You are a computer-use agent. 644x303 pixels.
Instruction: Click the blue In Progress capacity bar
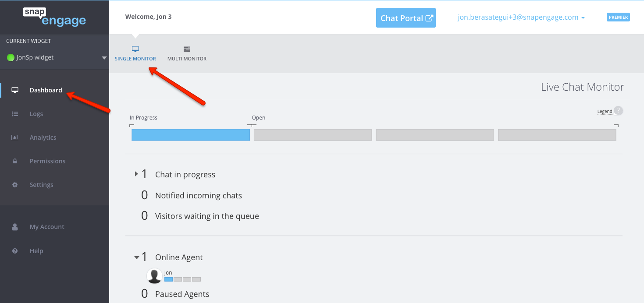point(191,135)
